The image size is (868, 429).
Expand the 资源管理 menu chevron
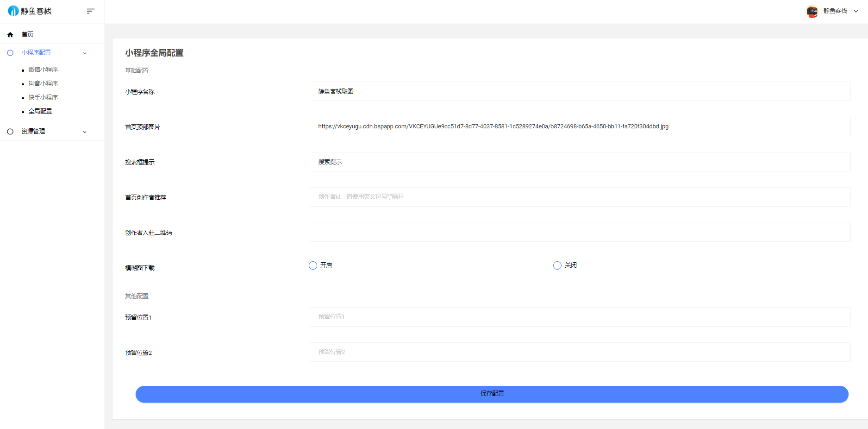[x=85, y=132]
